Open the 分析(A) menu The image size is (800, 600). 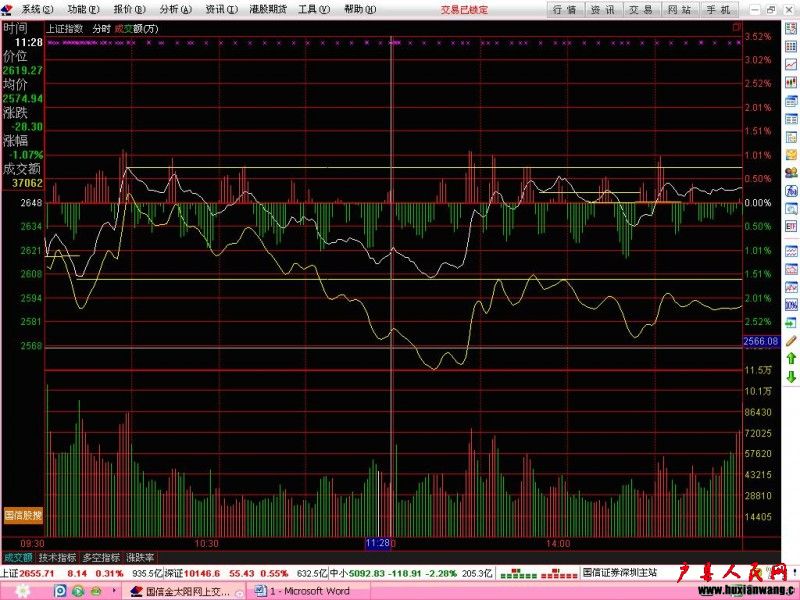pos(175,9)
